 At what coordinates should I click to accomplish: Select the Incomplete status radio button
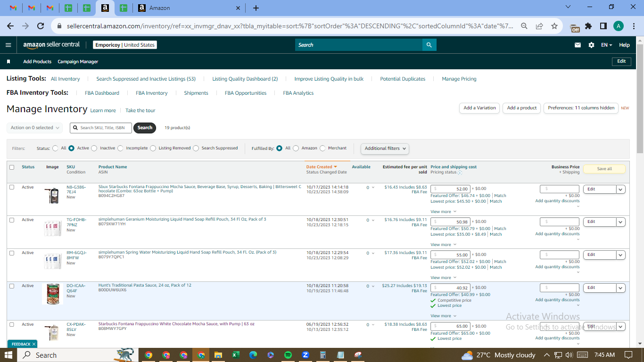pos(120,148)
